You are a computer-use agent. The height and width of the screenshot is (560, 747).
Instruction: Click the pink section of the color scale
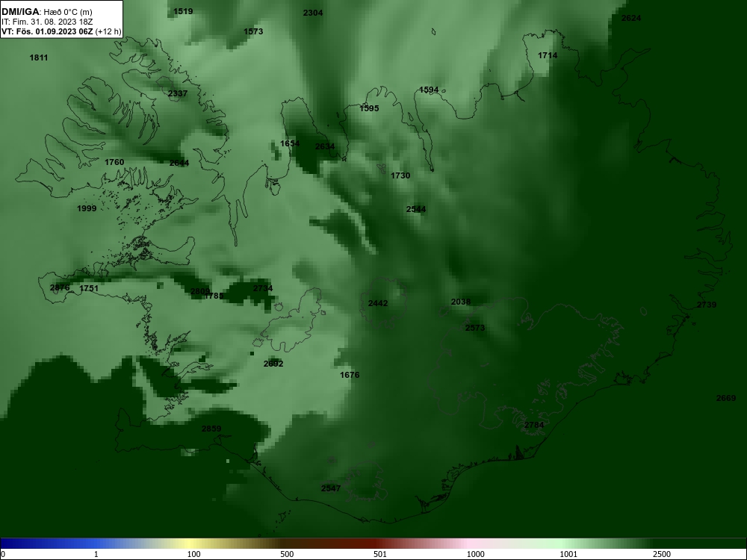(467, 544)
